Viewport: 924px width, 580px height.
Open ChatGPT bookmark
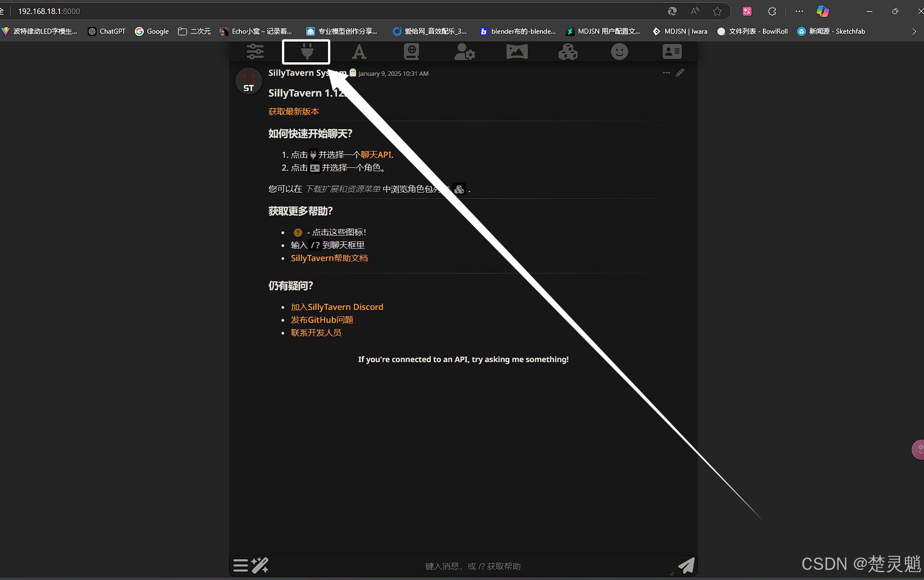pyautogui.click(x=107, y=31)
